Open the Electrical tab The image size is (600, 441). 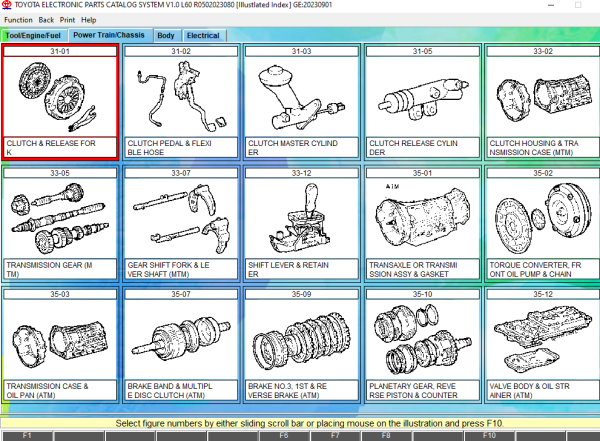203,36
